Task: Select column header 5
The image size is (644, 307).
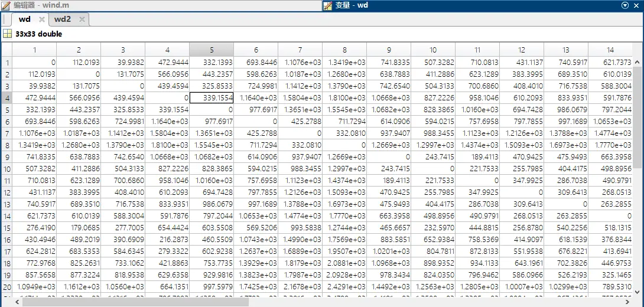Action: point(212,50)
